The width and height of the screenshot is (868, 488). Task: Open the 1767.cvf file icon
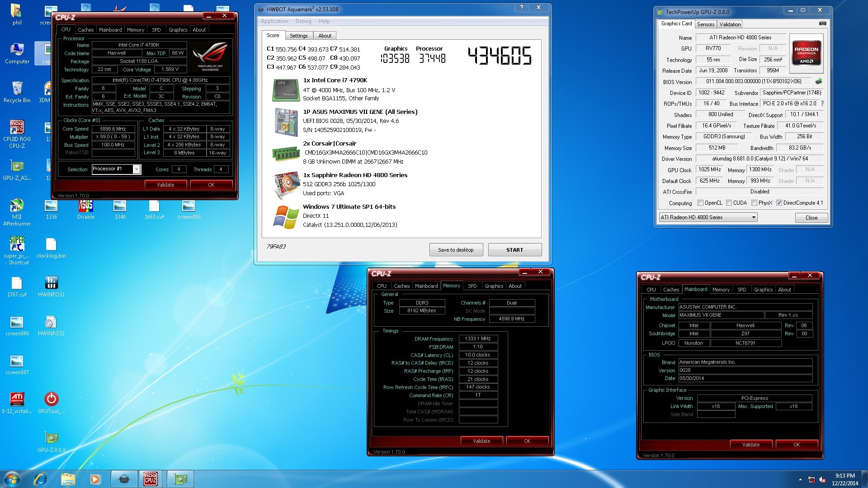tap(17, 286)
